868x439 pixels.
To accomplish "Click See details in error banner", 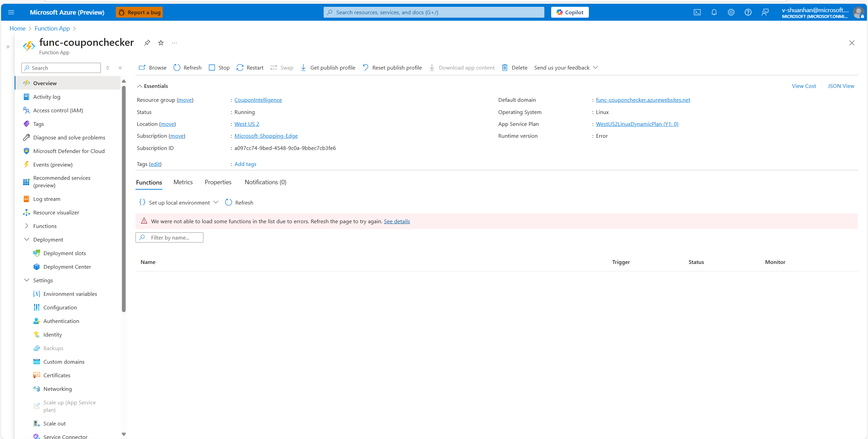I will point(397,221).
